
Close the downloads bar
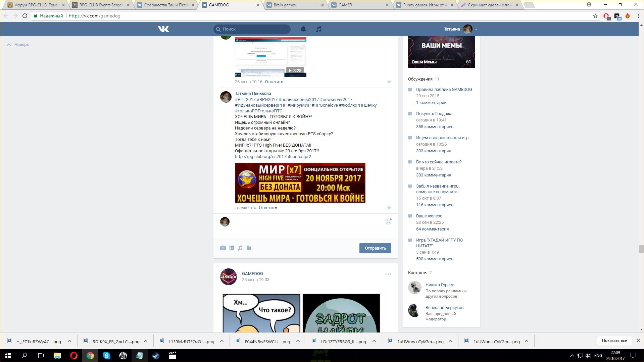638,341
